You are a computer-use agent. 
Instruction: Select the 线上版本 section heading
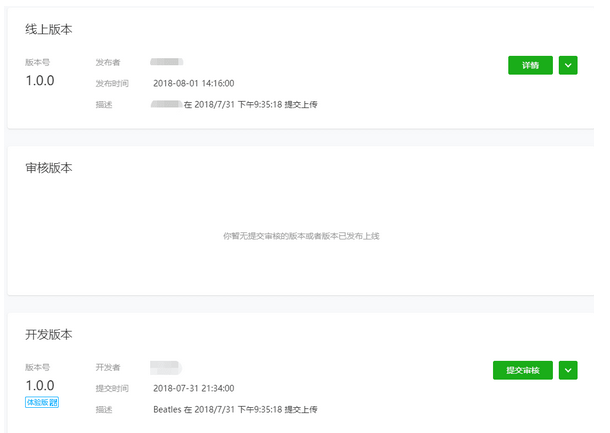49,30
